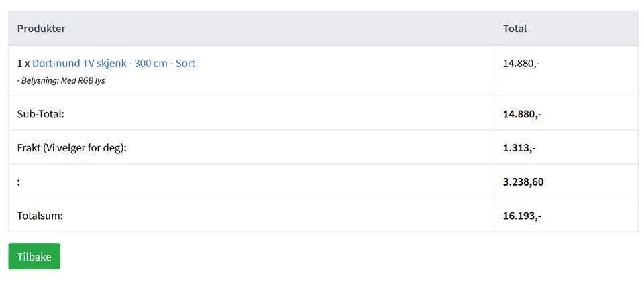Select the product row price 14.880,-

[x=521, y=63]
